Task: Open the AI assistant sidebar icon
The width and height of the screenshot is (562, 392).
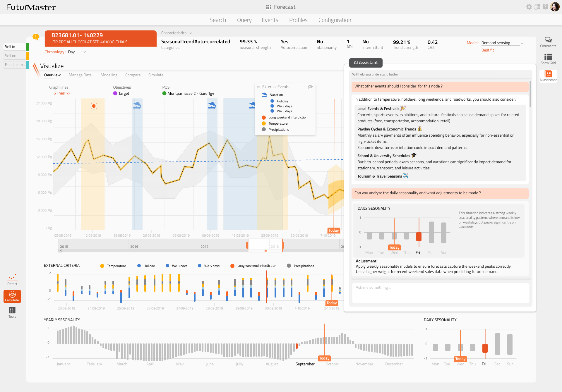Action: 548,74
